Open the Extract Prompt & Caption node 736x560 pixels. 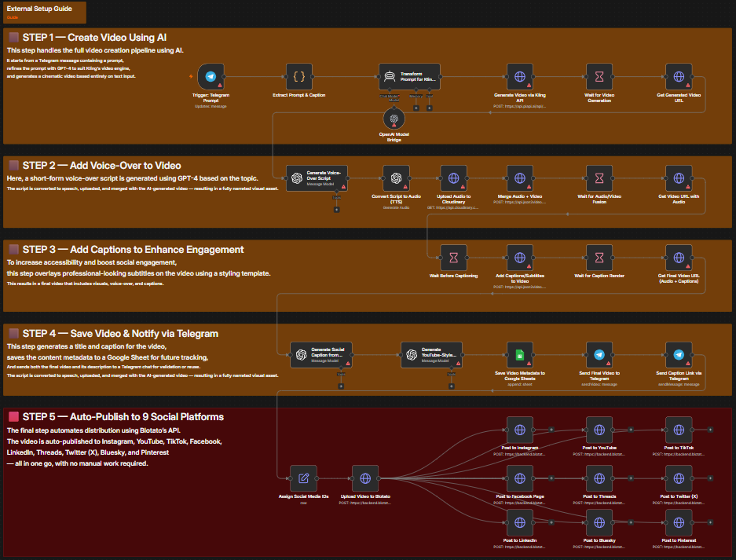299,76
